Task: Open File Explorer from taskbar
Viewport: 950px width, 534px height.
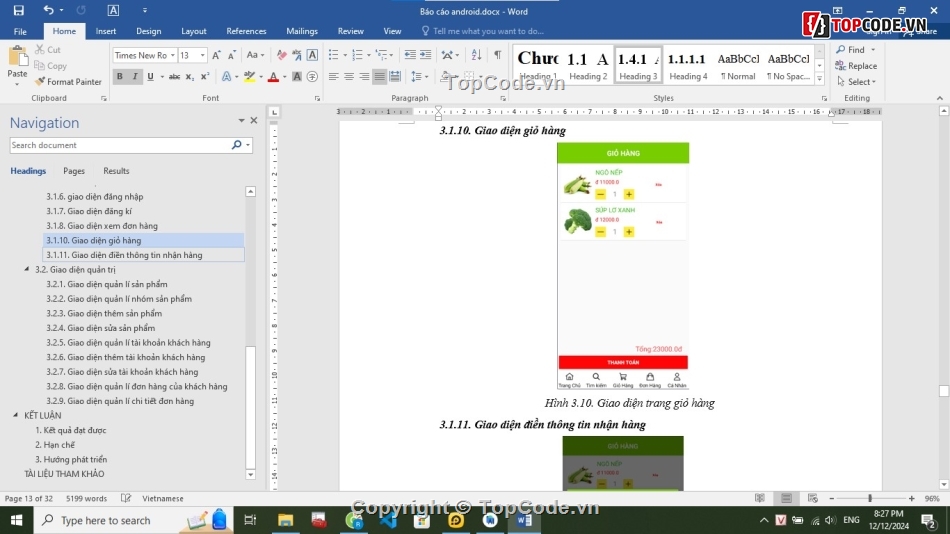Action: pos(285,520)
